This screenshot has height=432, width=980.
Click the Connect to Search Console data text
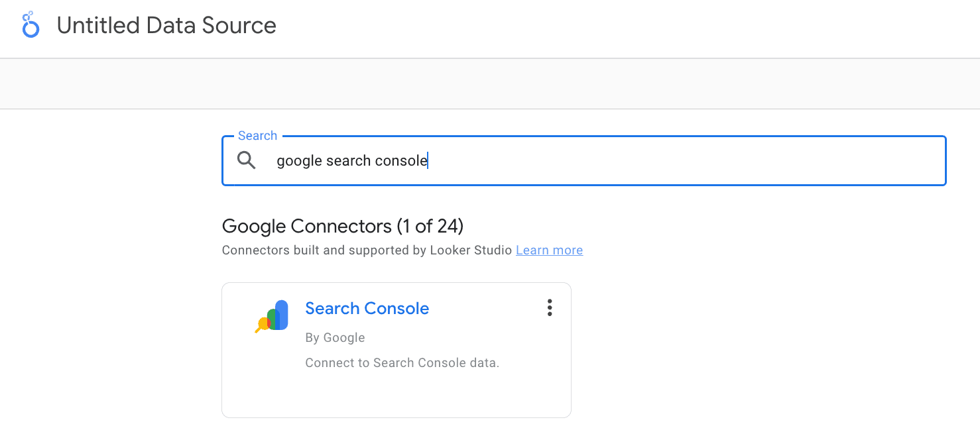coord(402,362)
